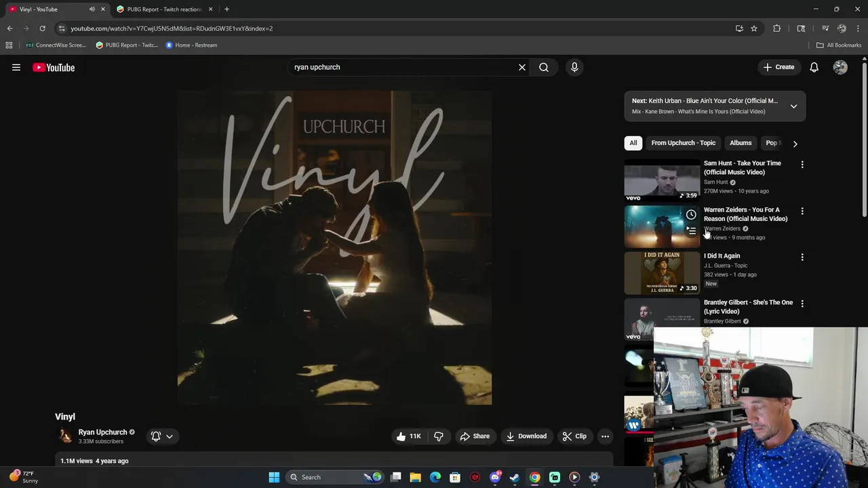Open the Create menu

point(778,67)
